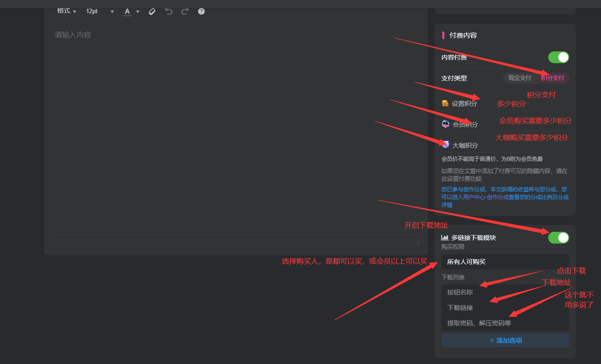Open the blue 创作分成 details link text

pyautogui.click(x=505, y=197)
